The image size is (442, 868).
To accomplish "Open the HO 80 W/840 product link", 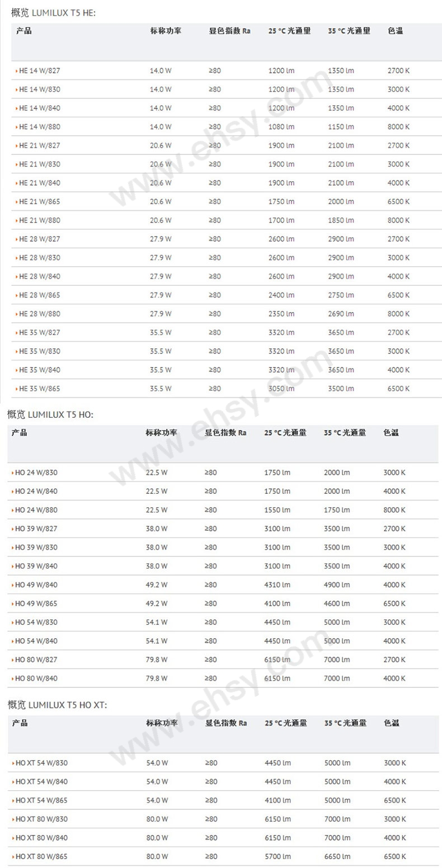I will [36, 678].
